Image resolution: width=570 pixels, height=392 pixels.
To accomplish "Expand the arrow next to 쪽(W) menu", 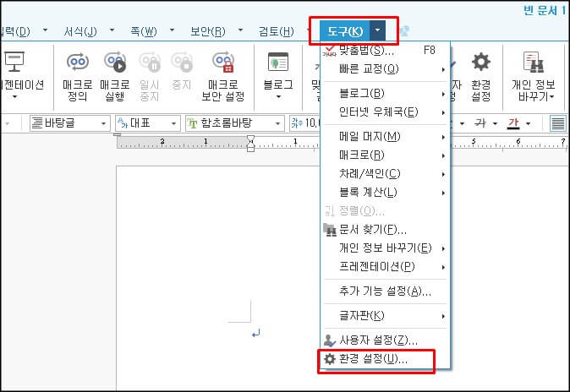I will pos(172,30).
